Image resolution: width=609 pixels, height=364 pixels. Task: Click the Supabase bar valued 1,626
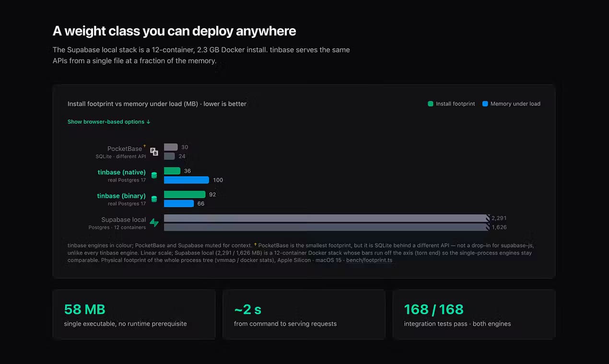tap(327, 227)
